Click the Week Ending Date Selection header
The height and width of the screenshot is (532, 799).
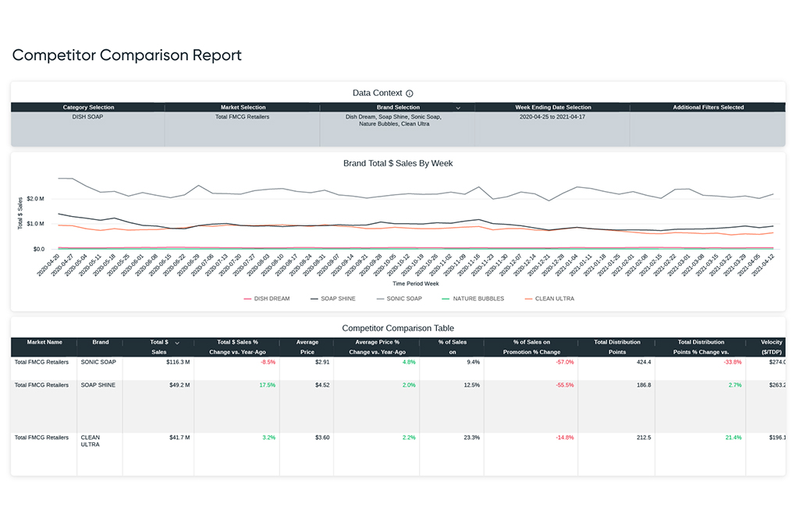[x=553, y=108]
